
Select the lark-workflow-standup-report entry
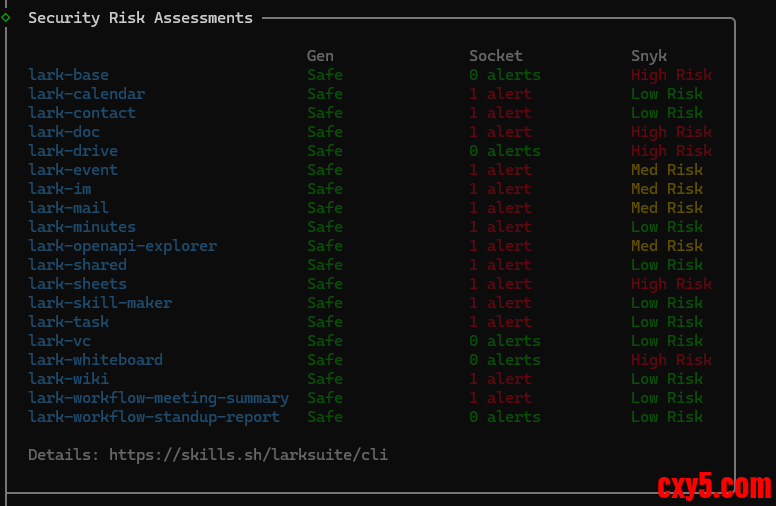point(154,417)
